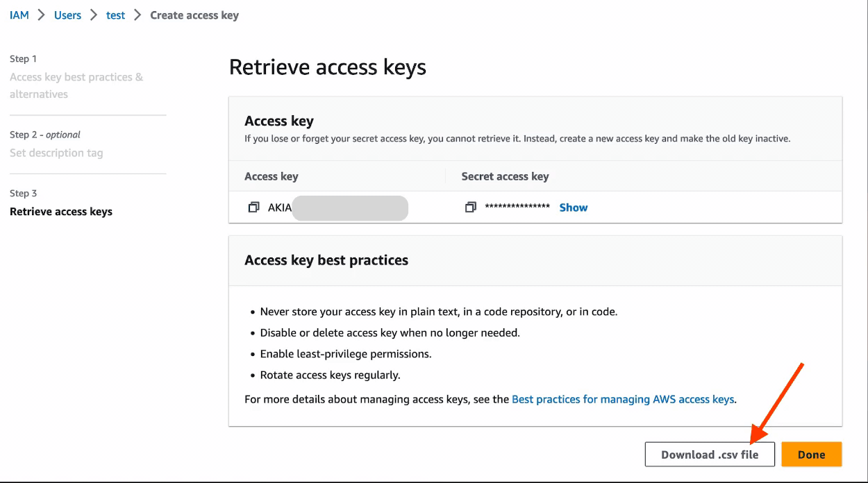
Task: Click the Access key column header
Action: coord(272,176)
